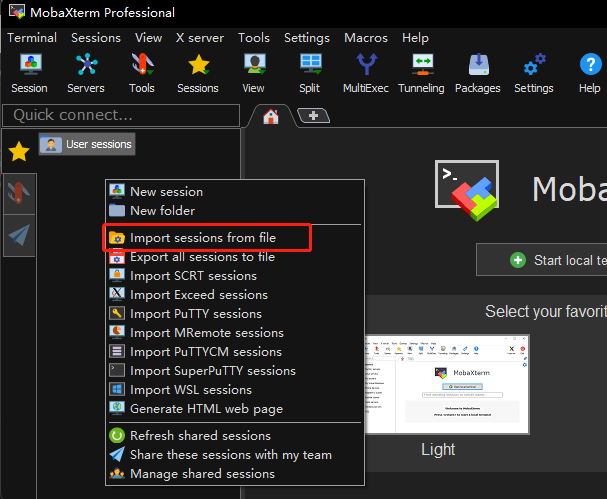Select the sidebar Tools knife tab
The width and height of the screenshot is (607, 499).
coord(19,194)
